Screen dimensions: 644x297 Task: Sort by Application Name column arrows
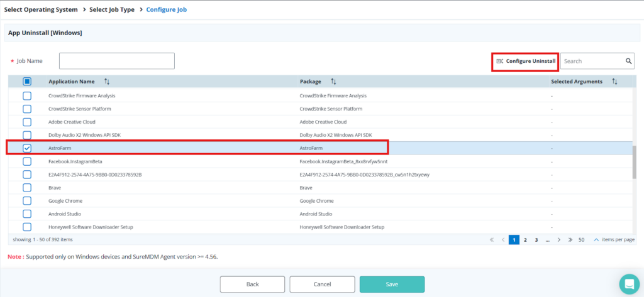click(107, 82)
